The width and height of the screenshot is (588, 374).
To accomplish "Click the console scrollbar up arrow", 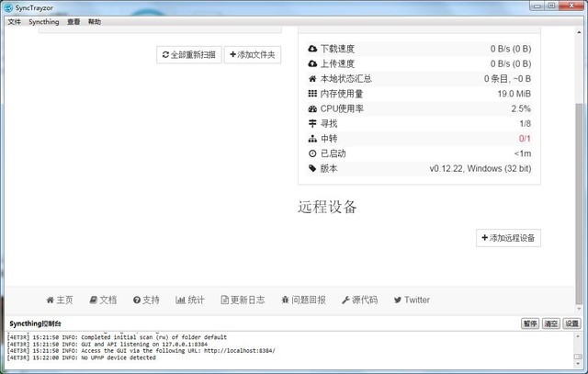I will [x=578, y=336].
